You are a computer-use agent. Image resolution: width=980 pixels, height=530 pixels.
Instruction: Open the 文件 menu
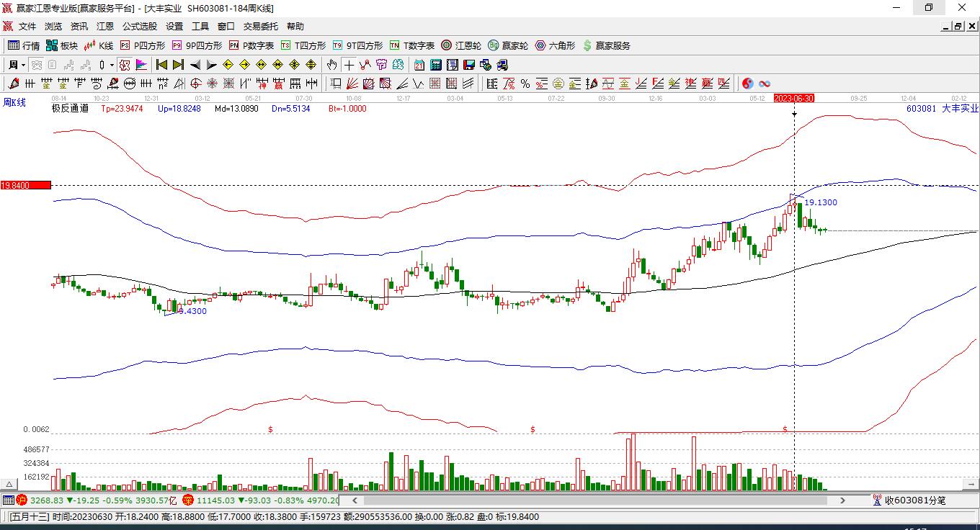click(27, 27)
